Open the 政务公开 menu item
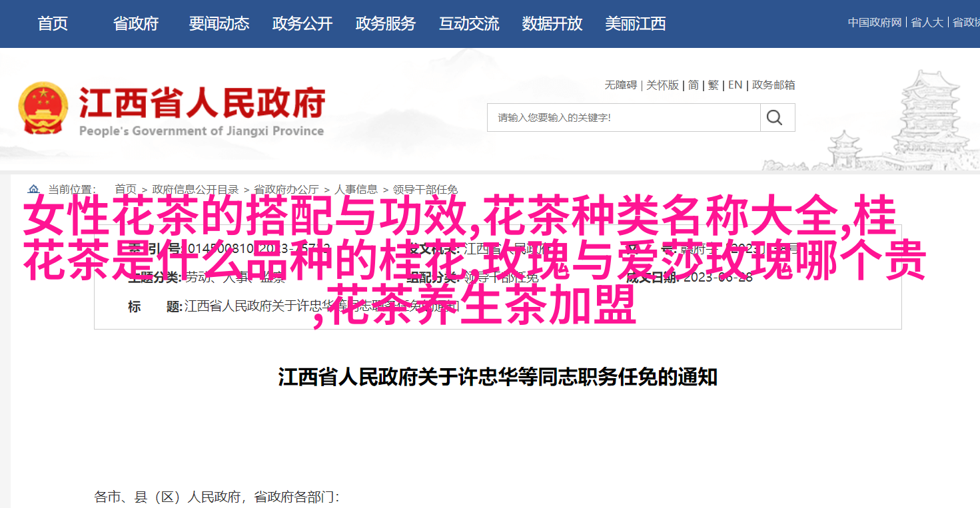Viewport: 980px width, 508px height. pyautogui.click(x=302, y=24)
